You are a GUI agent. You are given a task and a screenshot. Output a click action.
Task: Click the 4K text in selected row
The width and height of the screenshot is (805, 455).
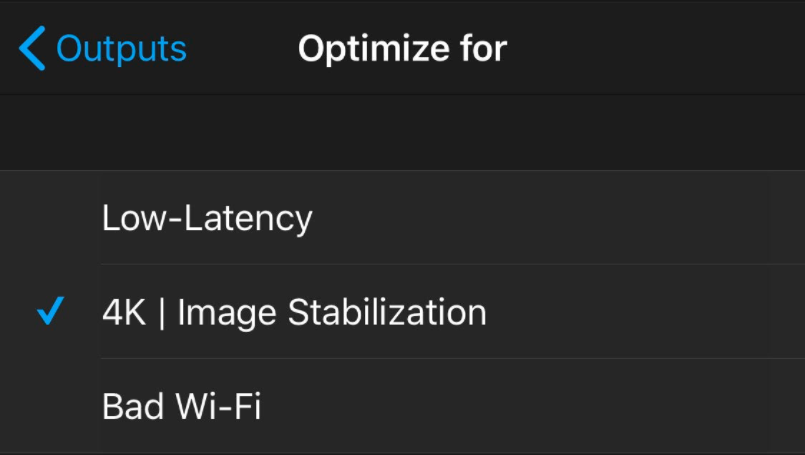pos(124,312)
